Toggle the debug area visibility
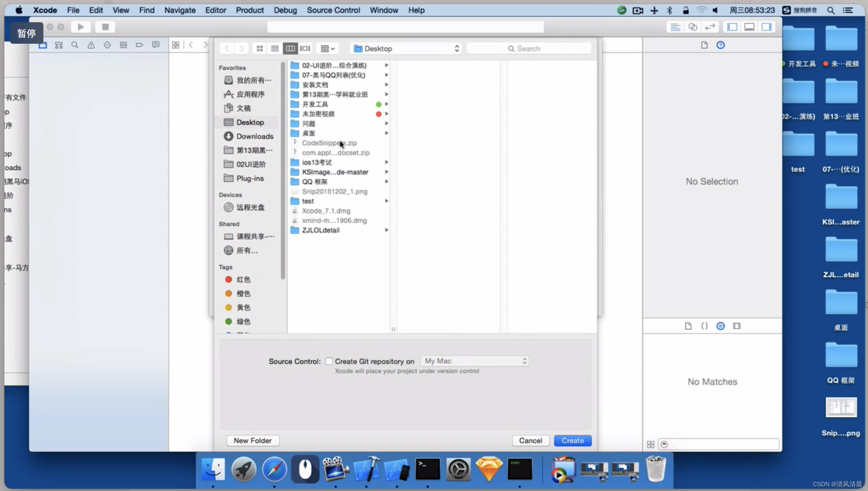This screenshot has height=491, width=868. pyautogui.click(x=750, y=27)
